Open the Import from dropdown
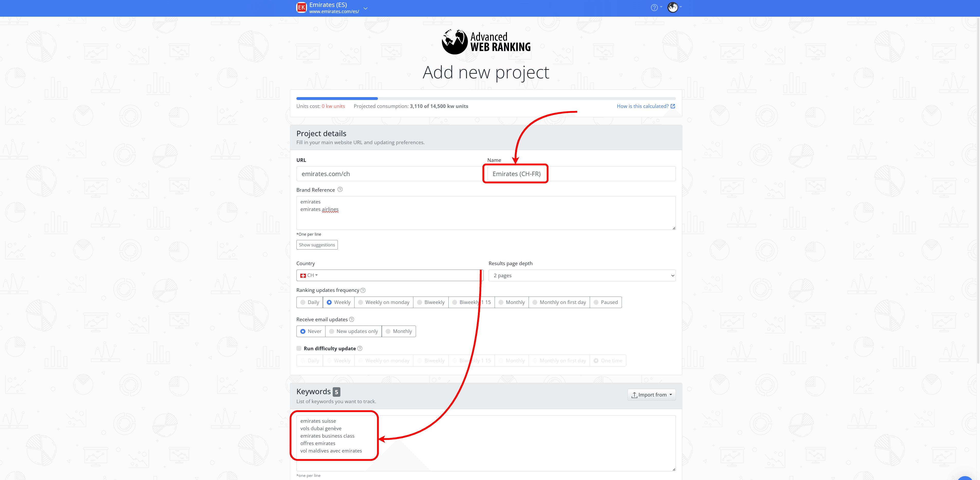The height and width of the screenshot is (480, 980). click(x=651, y=395)
